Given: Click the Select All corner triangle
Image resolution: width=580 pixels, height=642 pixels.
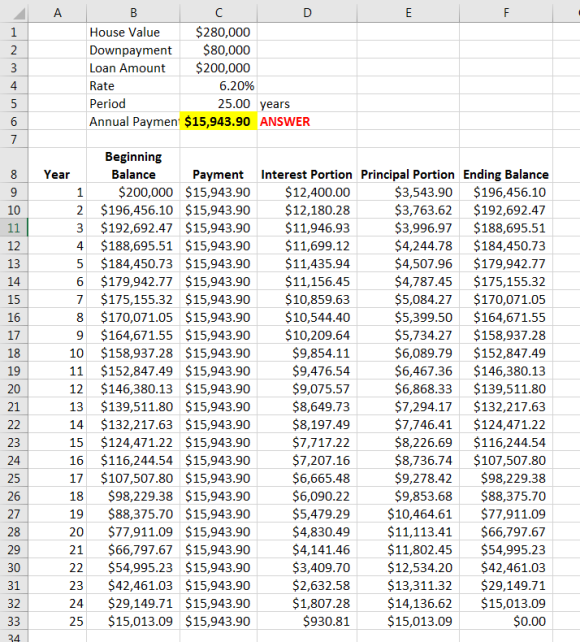Looking at the screenshot, I should click(19, 15).
